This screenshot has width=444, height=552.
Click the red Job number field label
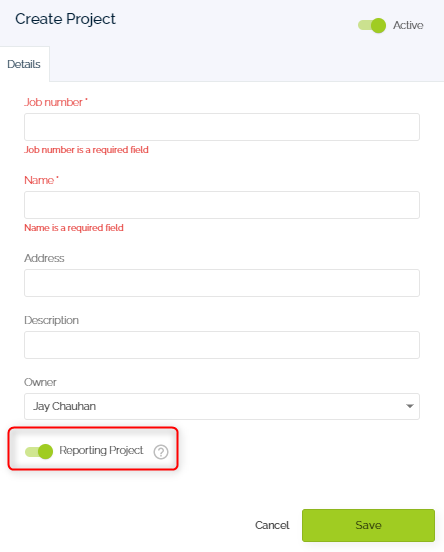(56, 102)
